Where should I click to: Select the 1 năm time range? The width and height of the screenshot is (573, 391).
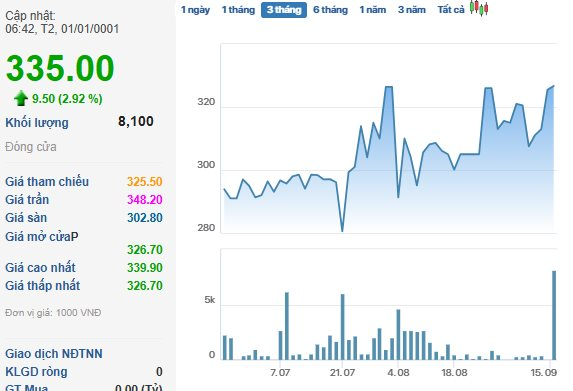[x=373, y=10]
